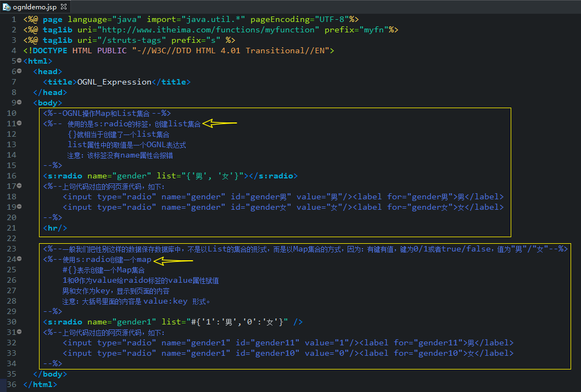Click the "myfn" prefix value
Screen dimensions: 581x392
pyautogui.click(x=374, y=30)
